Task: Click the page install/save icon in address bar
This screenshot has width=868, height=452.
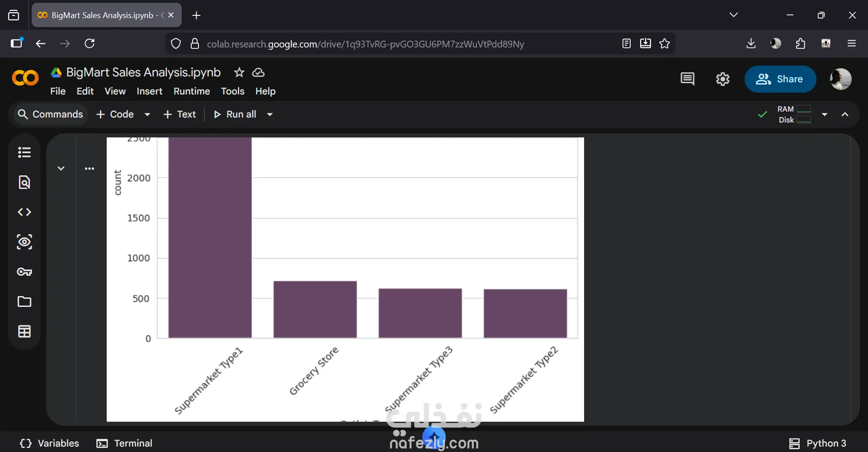Action: coord(646,43)
